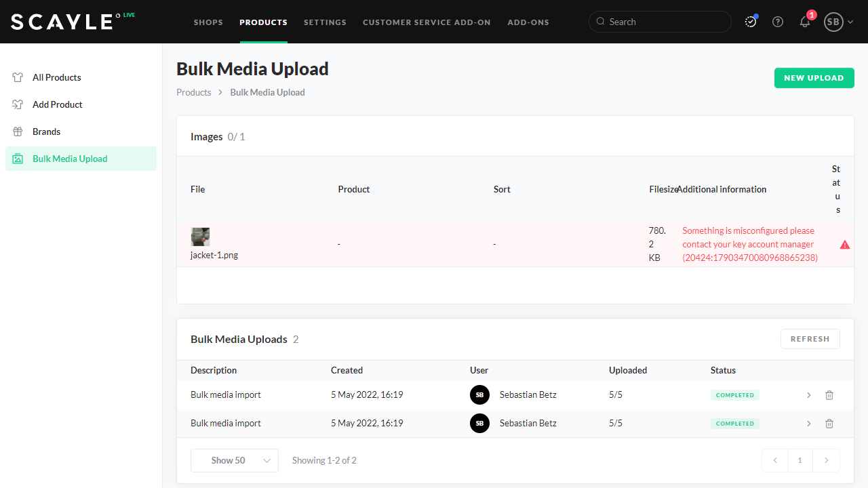The height and width of the screenshot is (488, 868).
Task: Open the Add-Ons tab
Action: 528,22
